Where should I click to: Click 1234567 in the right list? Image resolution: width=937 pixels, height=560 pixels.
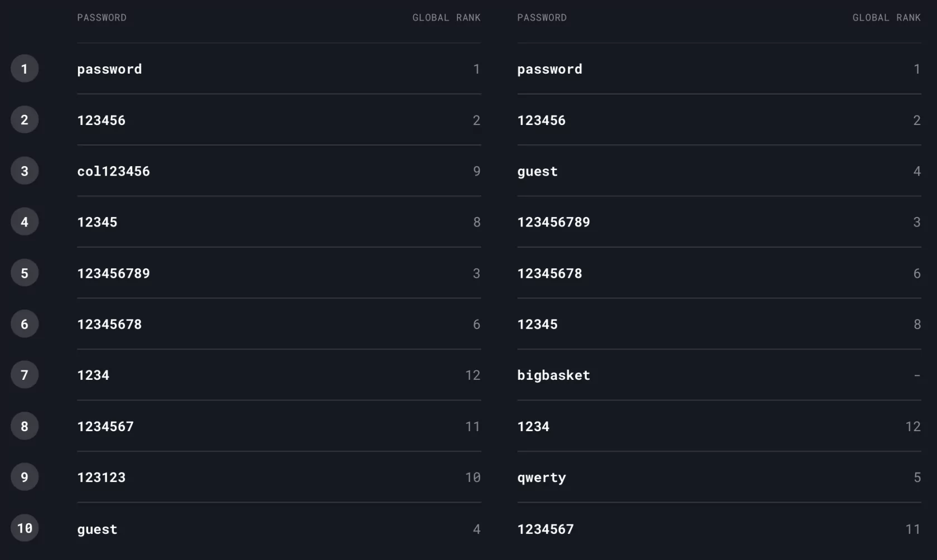pyautogui.click(x=545, y=529)
